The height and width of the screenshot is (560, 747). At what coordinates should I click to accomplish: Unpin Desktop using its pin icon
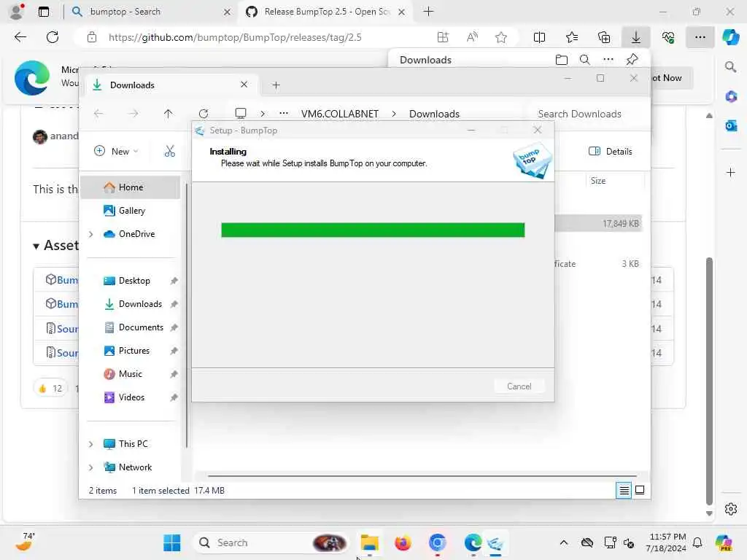(174, 281)
